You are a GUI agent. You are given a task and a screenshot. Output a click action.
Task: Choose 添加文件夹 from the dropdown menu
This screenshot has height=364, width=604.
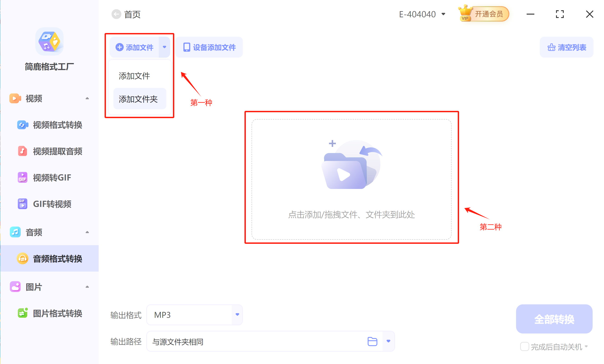pyautogui.click(x=139, y=99)
